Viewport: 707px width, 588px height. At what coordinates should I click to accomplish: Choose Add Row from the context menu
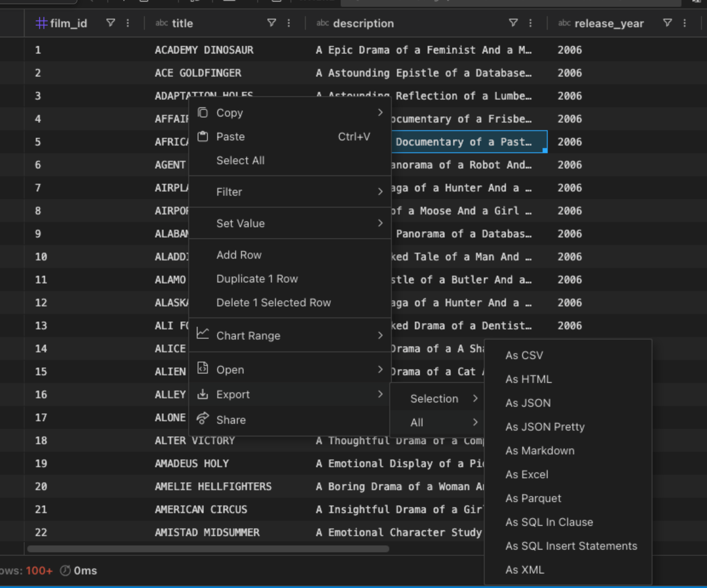coord(239,255)
